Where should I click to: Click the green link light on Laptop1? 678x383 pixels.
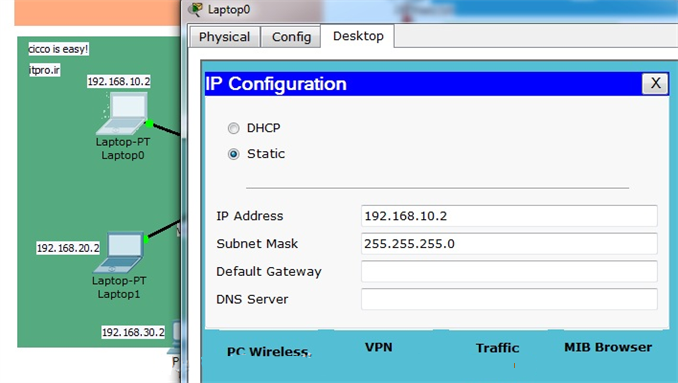(146, 239)
